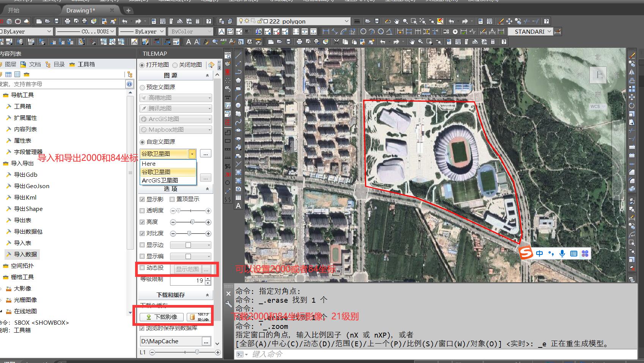Close the command line with X icon
Image resolution: width=644 pixels, height=363 pixels.
[228, 294]
